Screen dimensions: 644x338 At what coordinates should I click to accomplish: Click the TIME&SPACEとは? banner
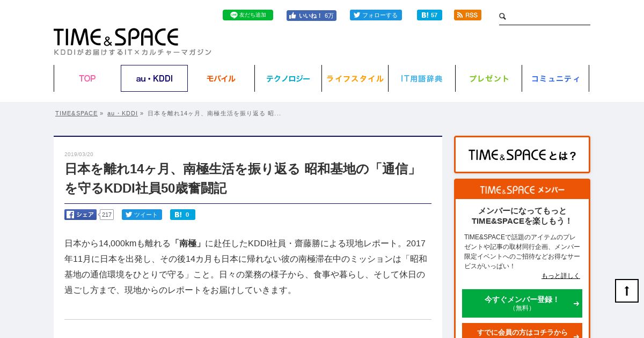pos(522,155)
